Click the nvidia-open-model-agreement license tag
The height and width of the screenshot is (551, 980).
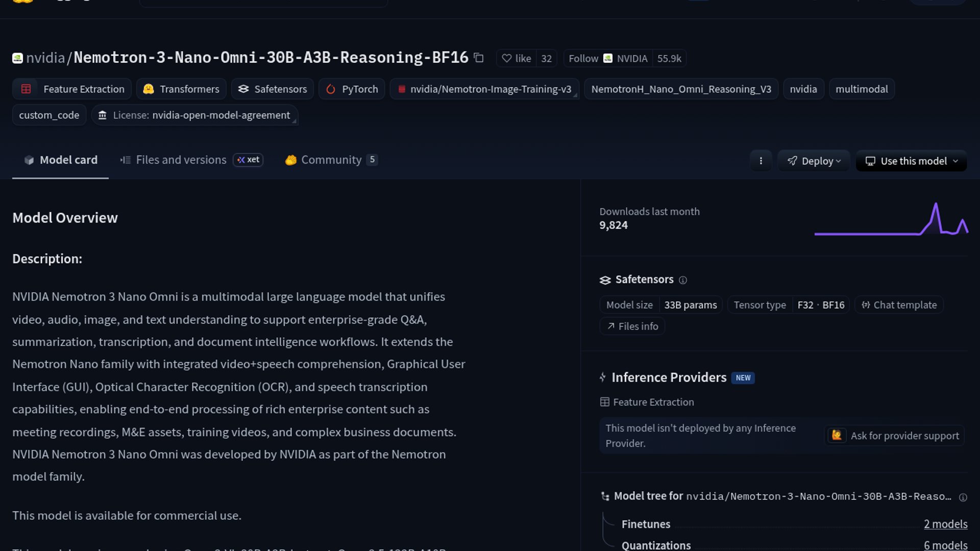pos(194,115)
